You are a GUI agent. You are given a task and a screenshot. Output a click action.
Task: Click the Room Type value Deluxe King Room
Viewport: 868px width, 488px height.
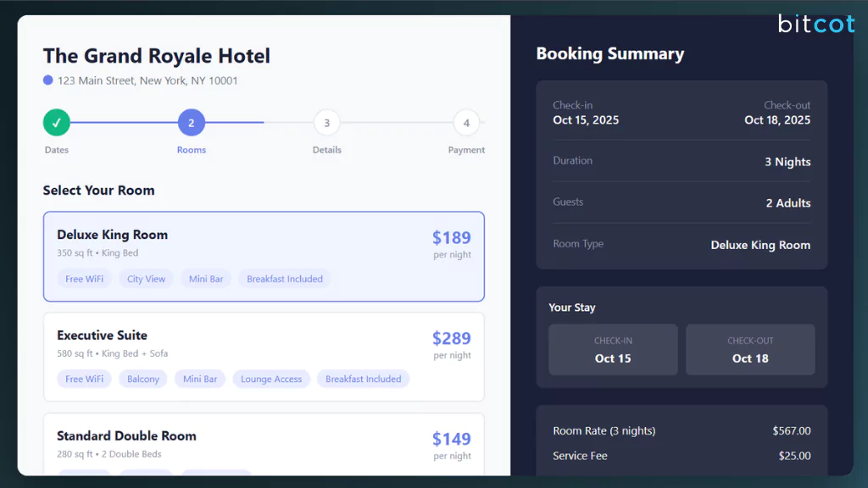pos(759,245)
